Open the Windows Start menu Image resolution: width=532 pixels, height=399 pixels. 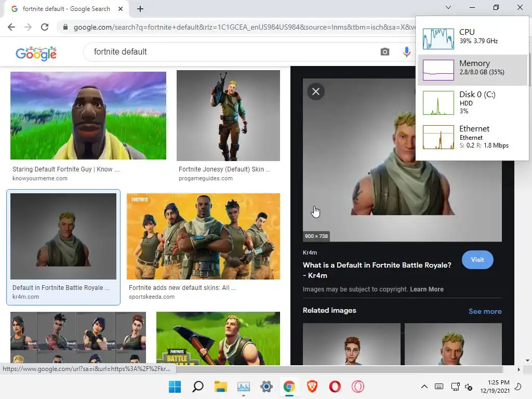(175, 387)
